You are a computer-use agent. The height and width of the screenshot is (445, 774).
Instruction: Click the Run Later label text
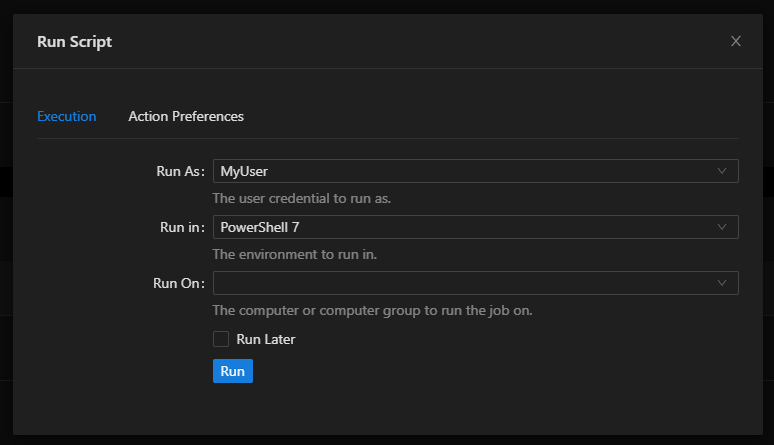point(266,339)
